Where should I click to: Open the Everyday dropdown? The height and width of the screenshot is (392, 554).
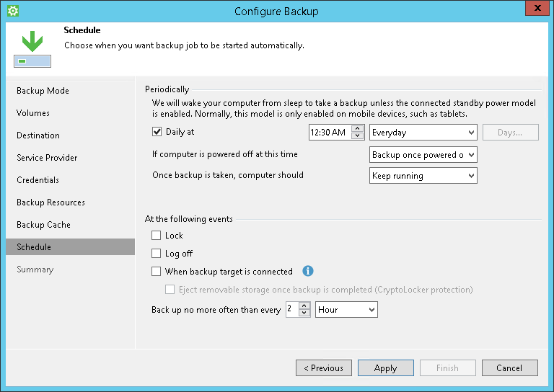[x=423, y=133]
